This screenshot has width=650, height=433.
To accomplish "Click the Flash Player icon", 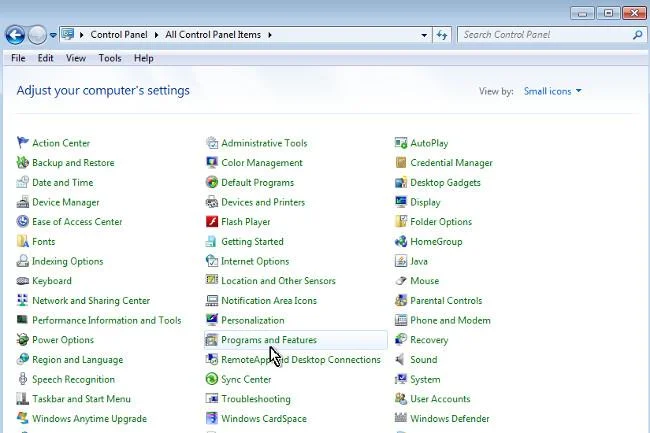I will tap(212, 222).
